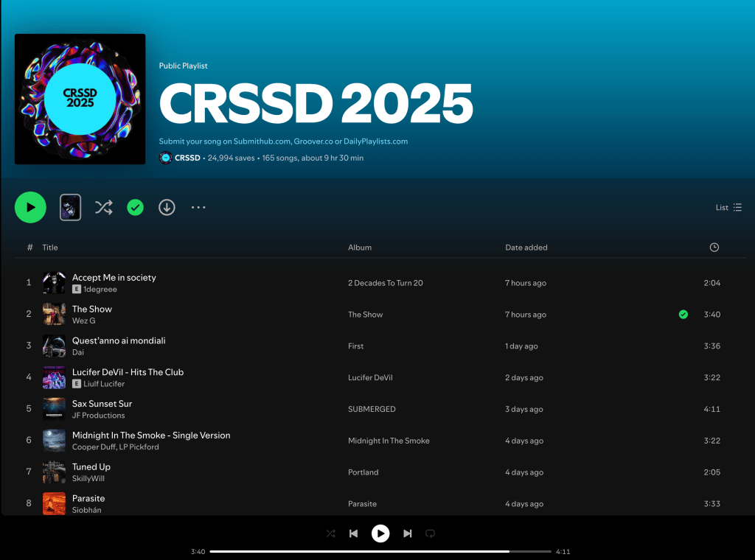
Task: Open track Sax Sunset Sur
Action: pos(102,404)
